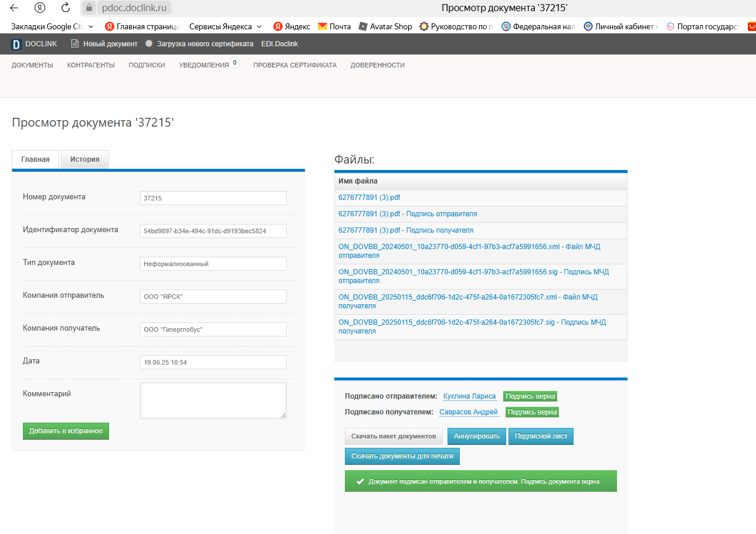756x534 pixels.
Task: Open the Портал государственных bookmark
Action: click(703, 26)
